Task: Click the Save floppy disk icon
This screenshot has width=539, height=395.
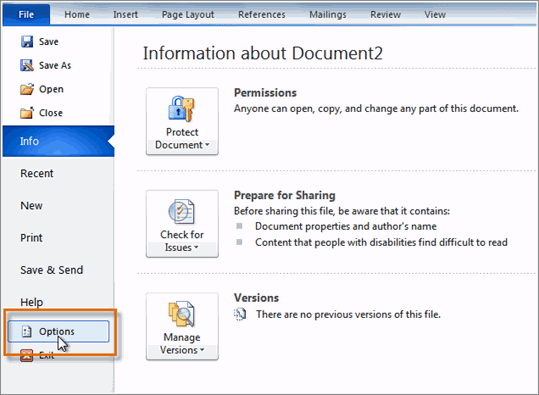Action: 27,42
